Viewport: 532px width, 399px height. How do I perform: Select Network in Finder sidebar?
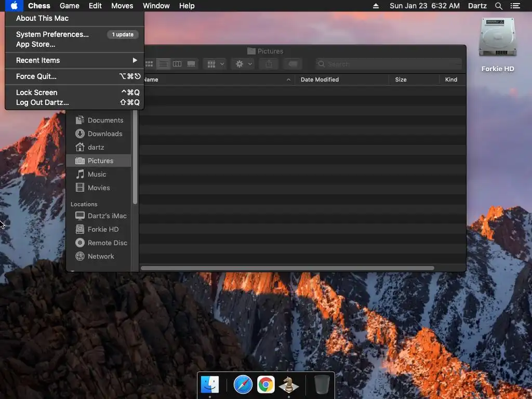[99, 257]
